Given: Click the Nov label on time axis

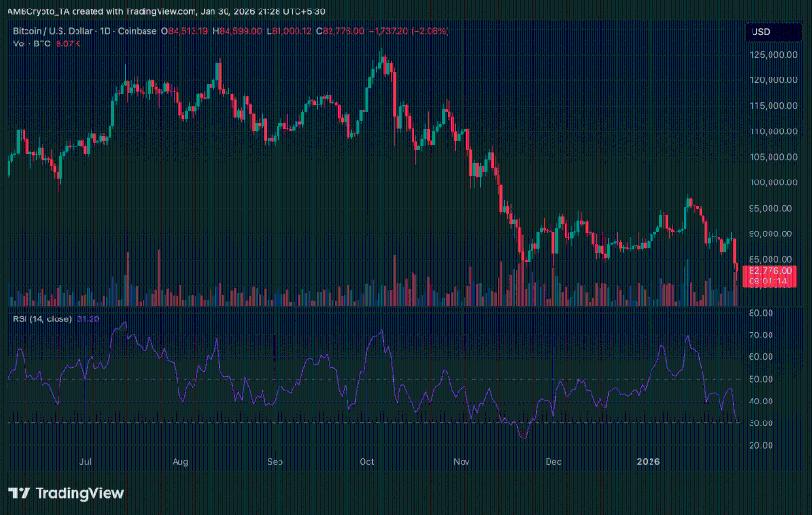Looking at the screenshot, I should pyautogui.click(x=462, y=462).
